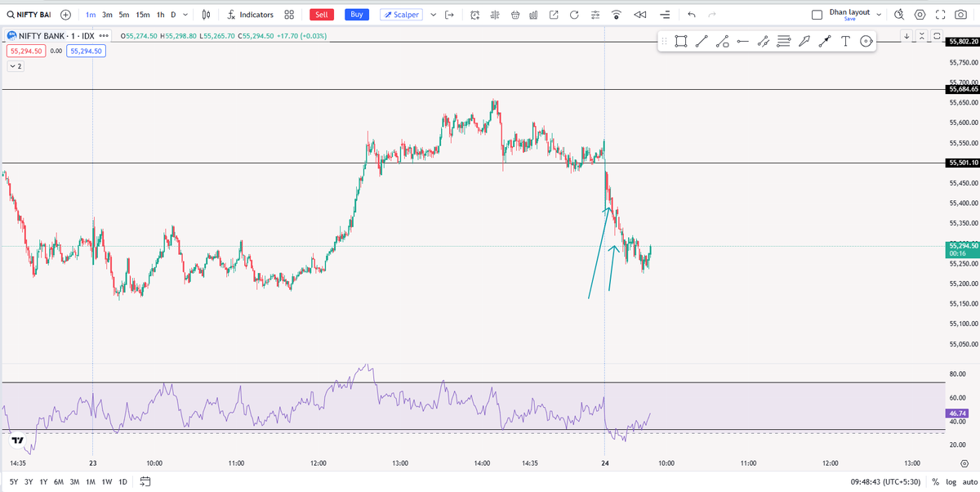
Task: Expand the dropdown next to Scalper
Action: click(x=433, y=15)
